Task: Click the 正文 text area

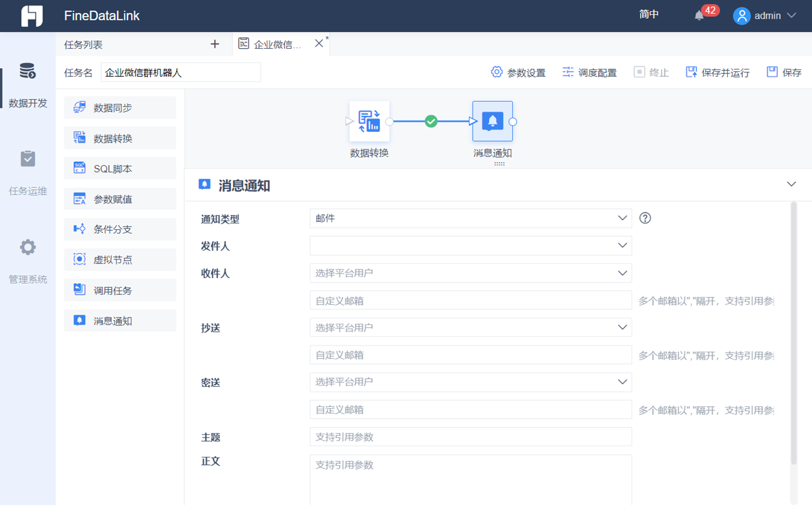Action: point(470,479)
